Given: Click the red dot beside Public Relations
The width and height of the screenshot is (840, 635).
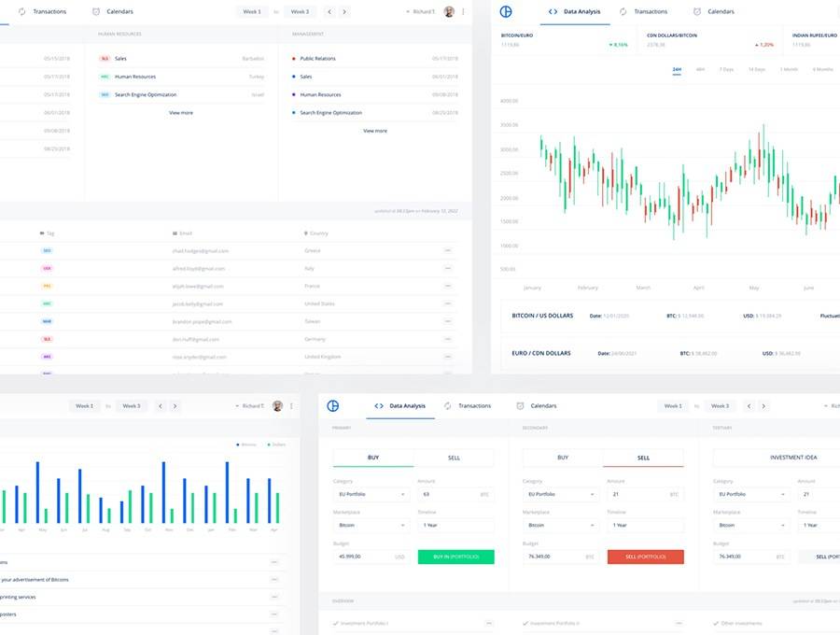Looking at the screenshot, I should pyautogui.click(x=294, y=59).
